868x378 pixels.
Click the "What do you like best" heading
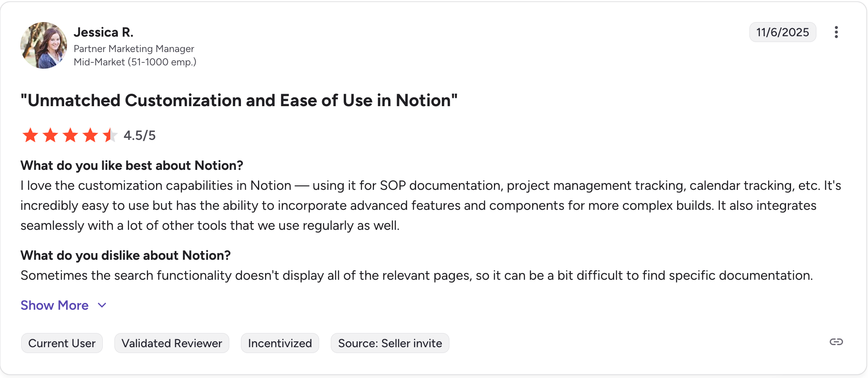click(131, 165)
